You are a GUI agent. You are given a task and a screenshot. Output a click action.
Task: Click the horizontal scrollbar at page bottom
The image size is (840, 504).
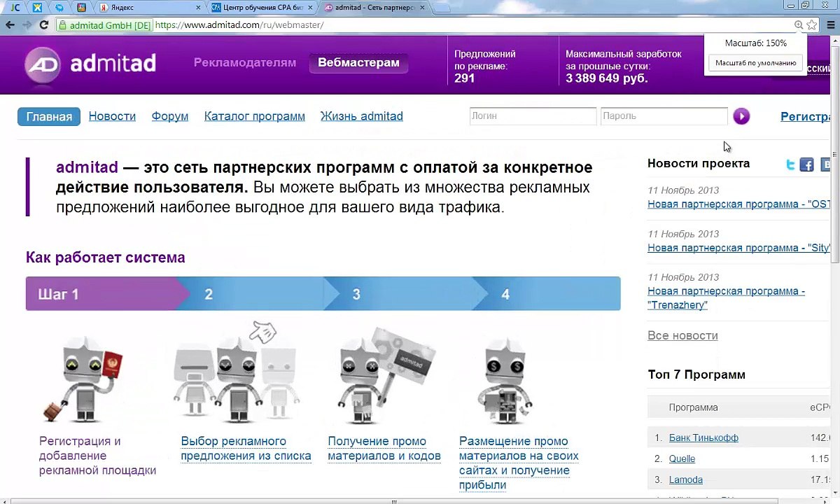click(393, 500)
